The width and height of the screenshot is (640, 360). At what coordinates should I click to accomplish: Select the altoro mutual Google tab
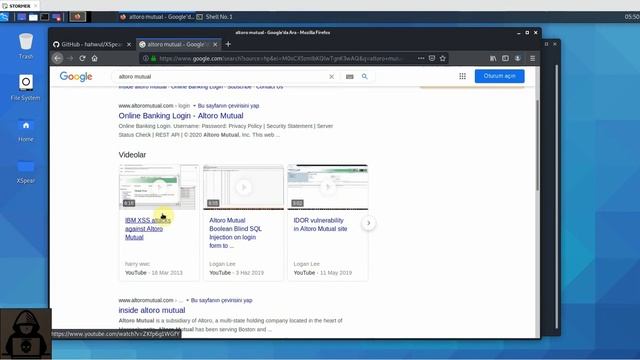pyautogui.click(x=178, y=44)
